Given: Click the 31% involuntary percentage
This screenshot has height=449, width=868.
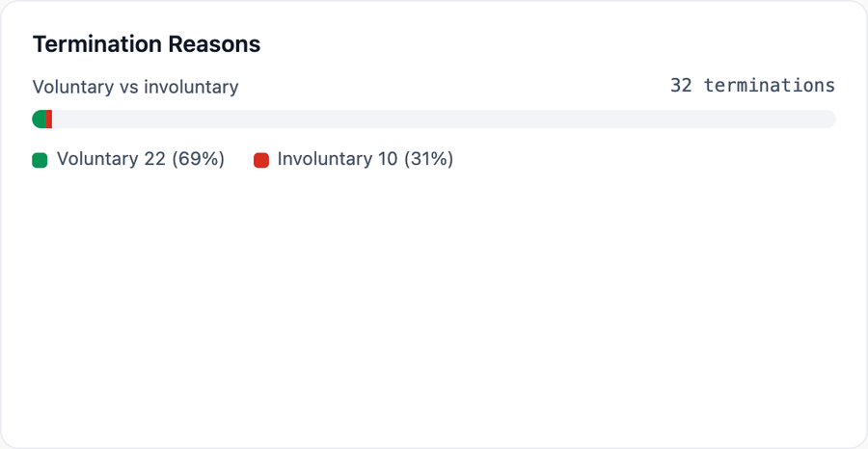Looking at the screenshot, I should point(428,159).
